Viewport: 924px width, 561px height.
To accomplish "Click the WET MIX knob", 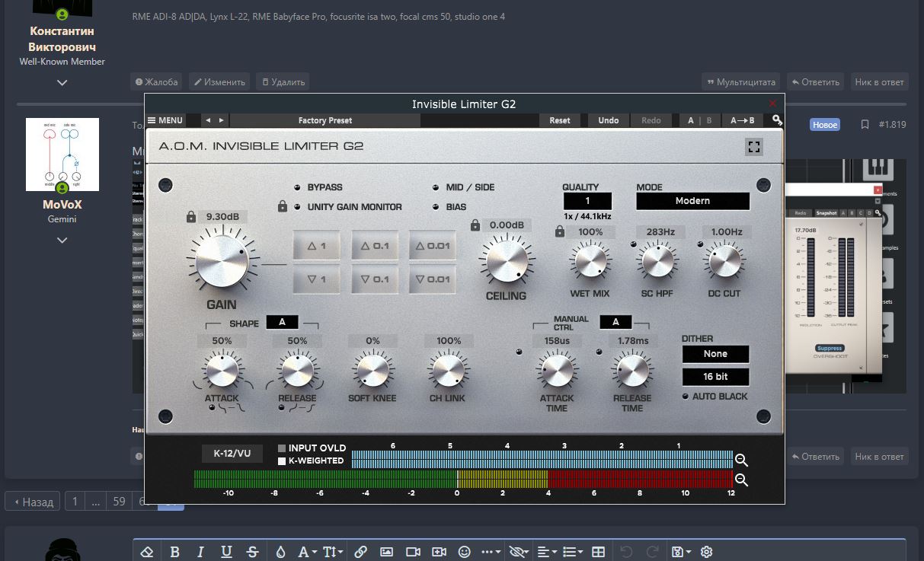I will click(x=590, y=262).
